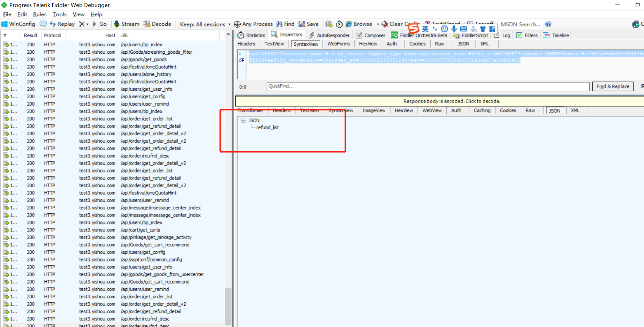Select request Headers inspector tab

tap(246, 44)
